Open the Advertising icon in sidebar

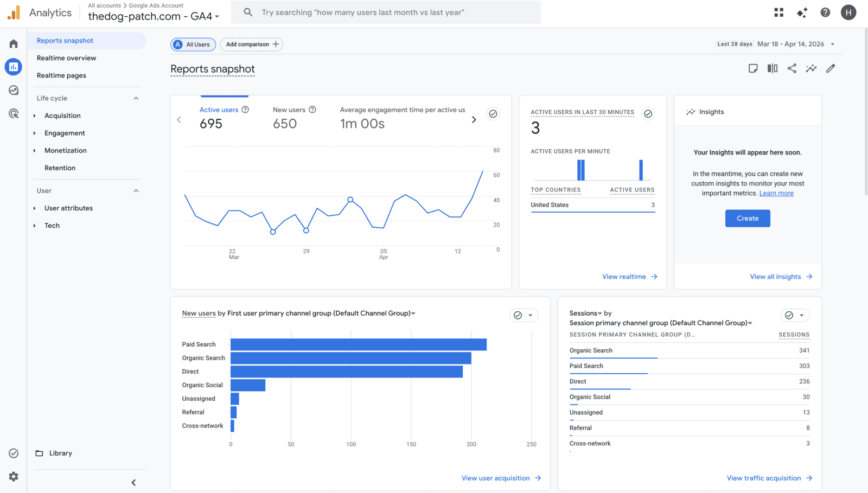tap(14, 113)
